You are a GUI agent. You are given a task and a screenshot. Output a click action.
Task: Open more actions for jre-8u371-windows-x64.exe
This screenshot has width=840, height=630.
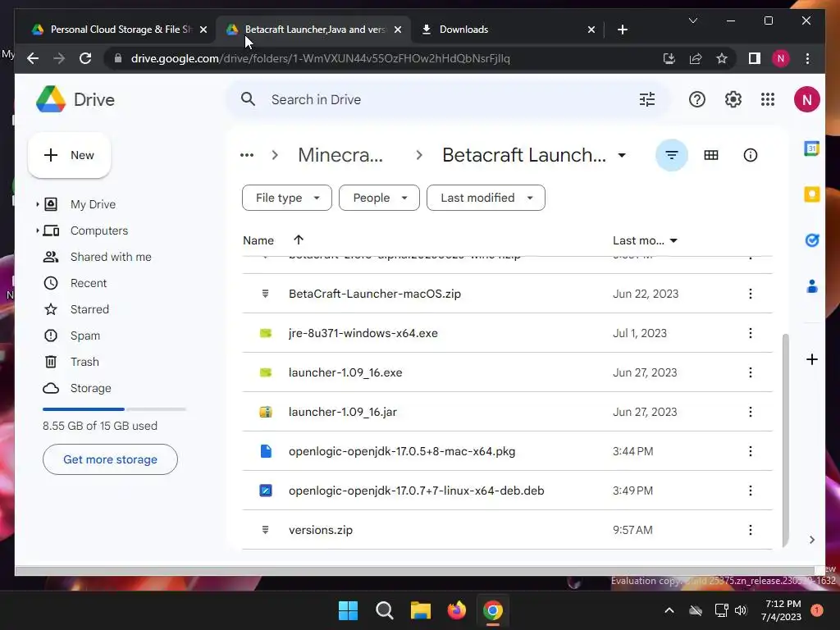click(x=751, y=333)
